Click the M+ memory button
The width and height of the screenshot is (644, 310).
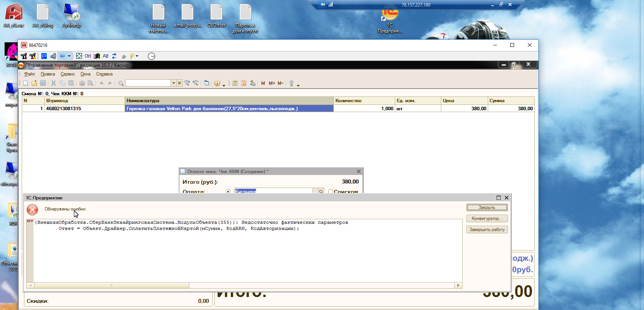coord(272,83)
